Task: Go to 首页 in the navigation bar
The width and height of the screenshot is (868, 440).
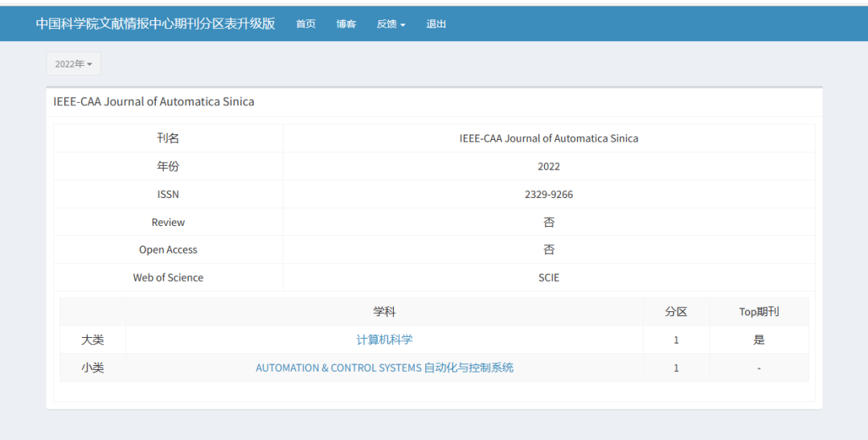Action: [305, 24]
